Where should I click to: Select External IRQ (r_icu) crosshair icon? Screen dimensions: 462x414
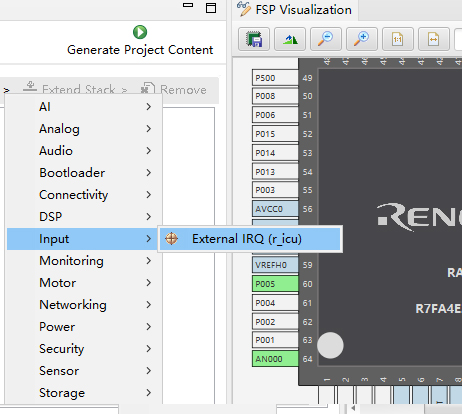point(172,239)
